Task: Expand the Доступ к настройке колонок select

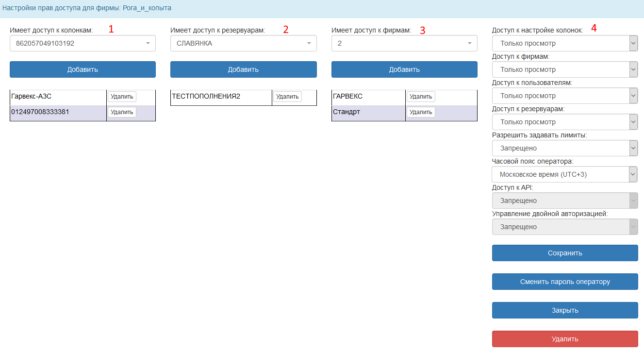Action: (564, 43)
